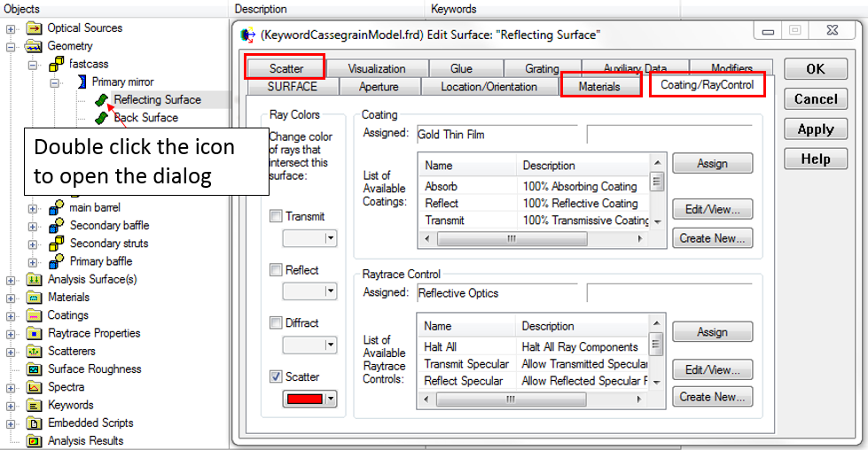The image size is (868, 450).
Task: Click the Surface Roughness icon
Action: pyautogui.click(x=35, y=369)
